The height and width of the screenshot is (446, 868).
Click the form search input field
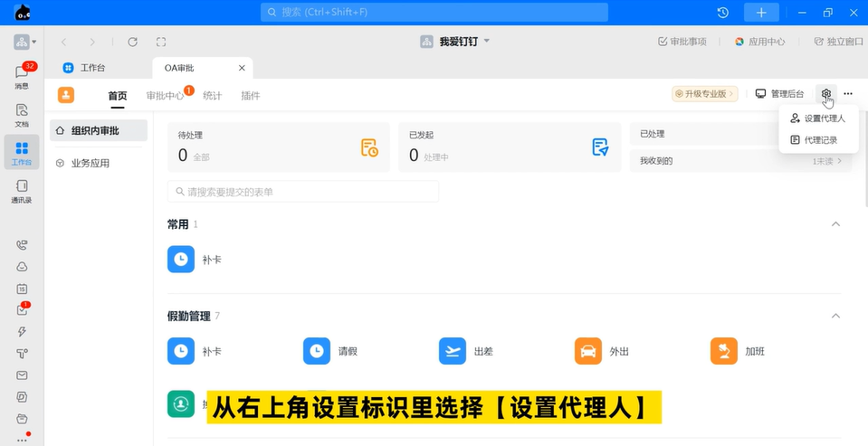point(303,192)
